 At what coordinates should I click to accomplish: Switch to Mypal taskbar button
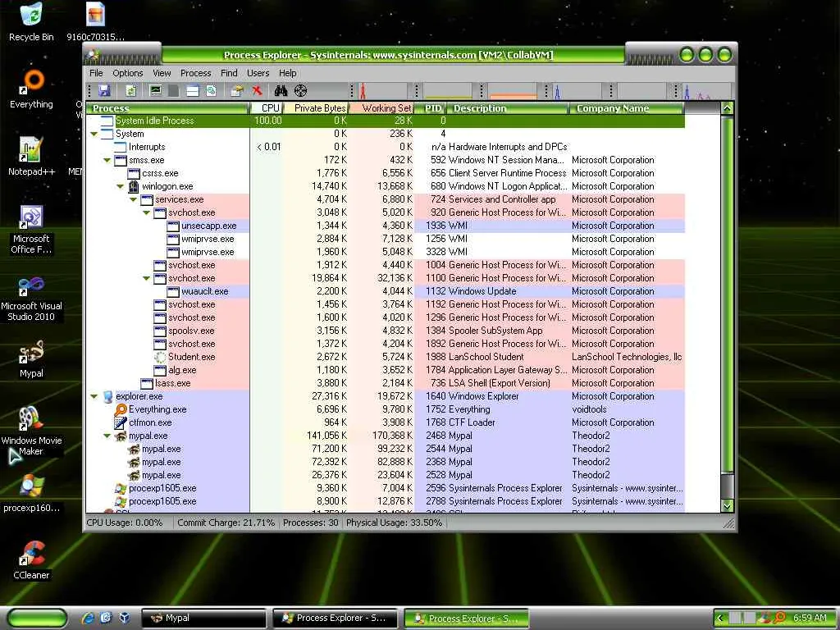pyautogui.click(x=204, y=618)
